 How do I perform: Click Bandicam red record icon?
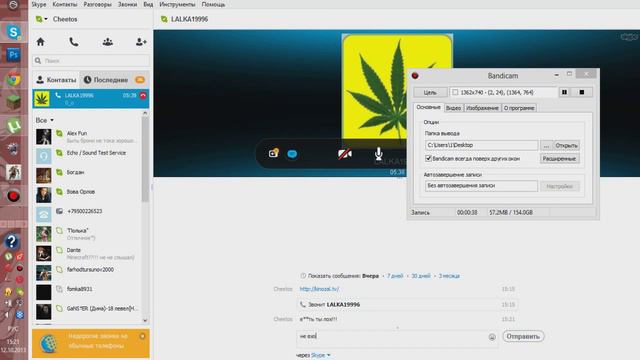click(x=415, y=76)
